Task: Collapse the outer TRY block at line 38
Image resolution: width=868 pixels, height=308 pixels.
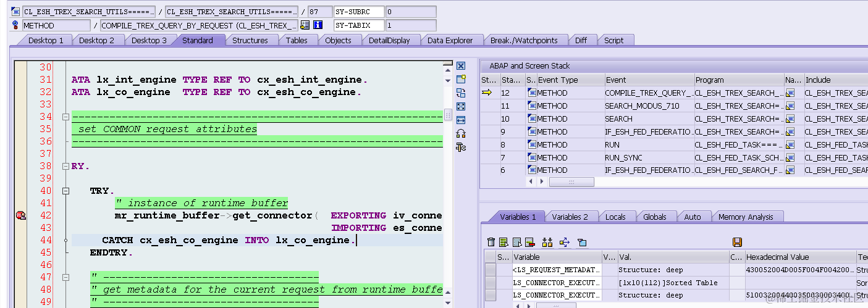Action: (x=65, y=166)
